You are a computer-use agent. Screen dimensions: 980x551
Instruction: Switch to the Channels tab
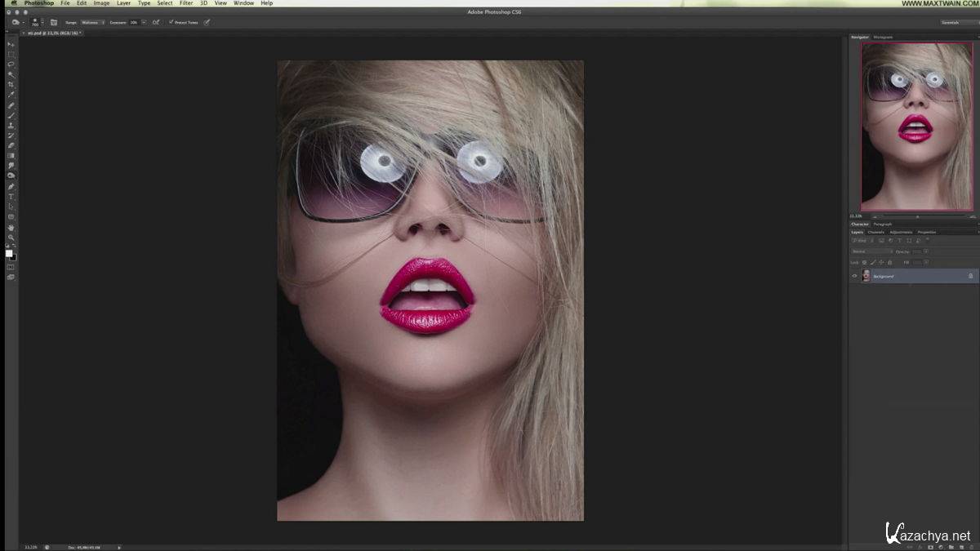(875, 232)
